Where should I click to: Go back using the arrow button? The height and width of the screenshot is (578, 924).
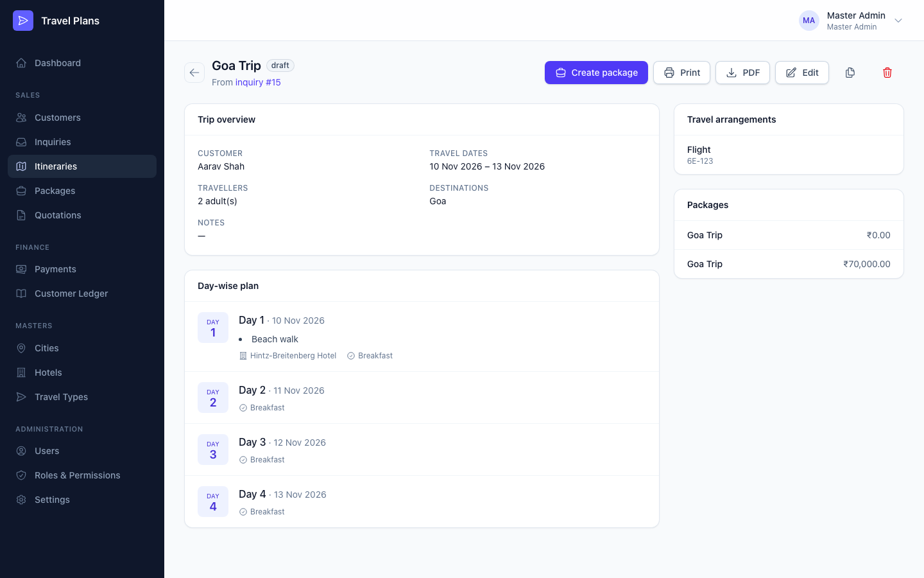(x=194, y=73)
